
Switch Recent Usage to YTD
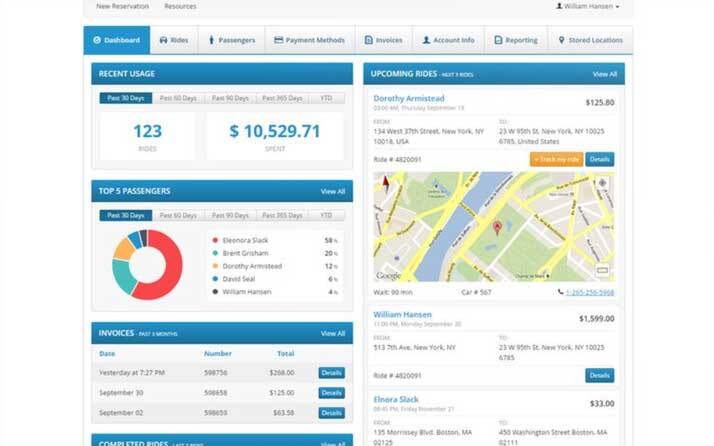click(x=323, y=98)
